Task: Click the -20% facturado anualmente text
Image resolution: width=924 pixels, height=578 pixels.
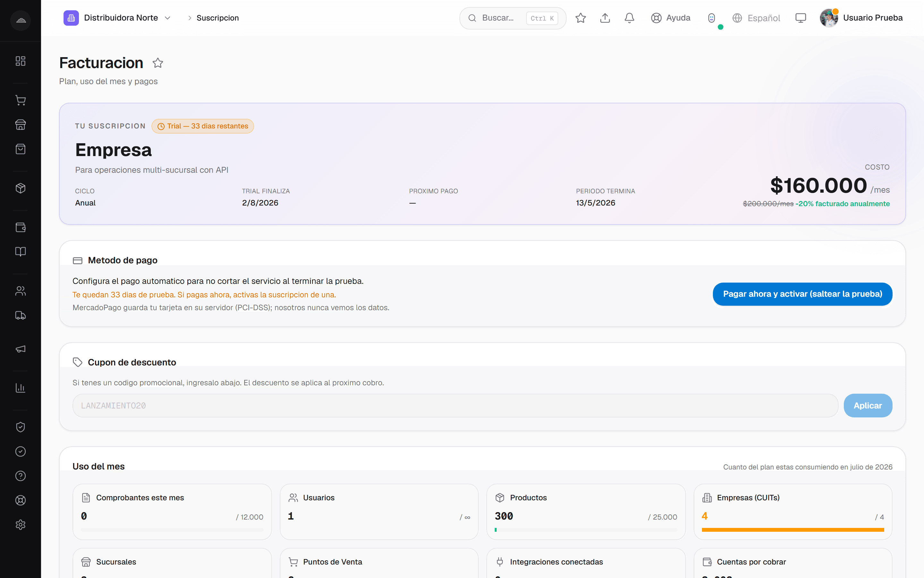Action: 842,204
